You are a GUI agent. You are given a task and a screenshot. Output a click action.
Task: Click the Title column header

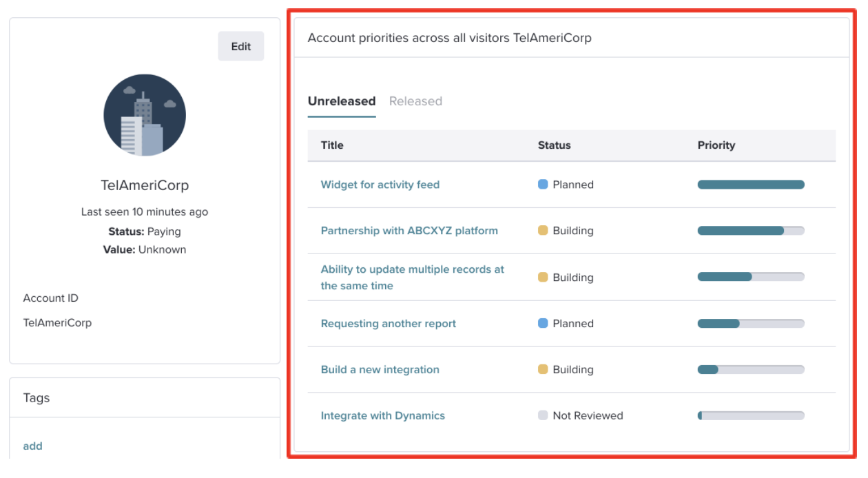[x=332, y=145]
